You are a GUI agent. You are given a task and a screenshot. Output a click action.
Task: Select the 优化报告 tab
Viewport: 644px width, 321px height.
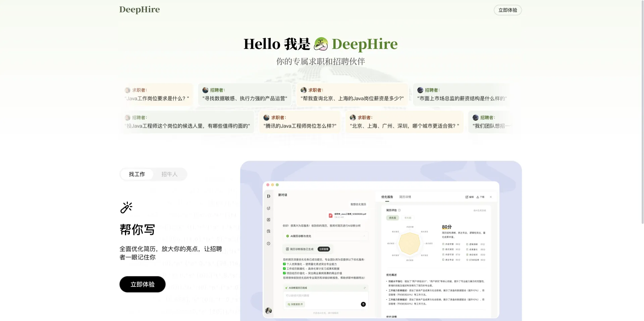pyautogui.click(x=387, y=197)
